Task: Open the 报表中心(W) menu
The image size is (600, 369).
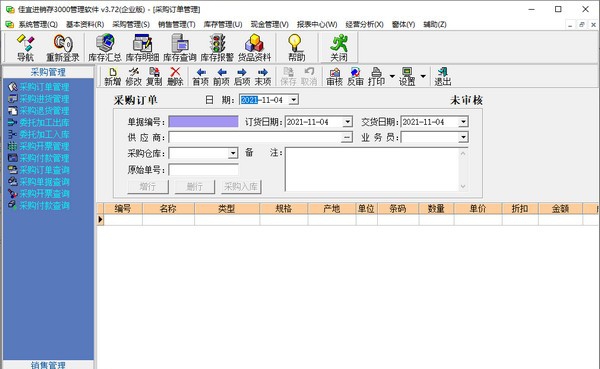Action: tap(317, 24)
